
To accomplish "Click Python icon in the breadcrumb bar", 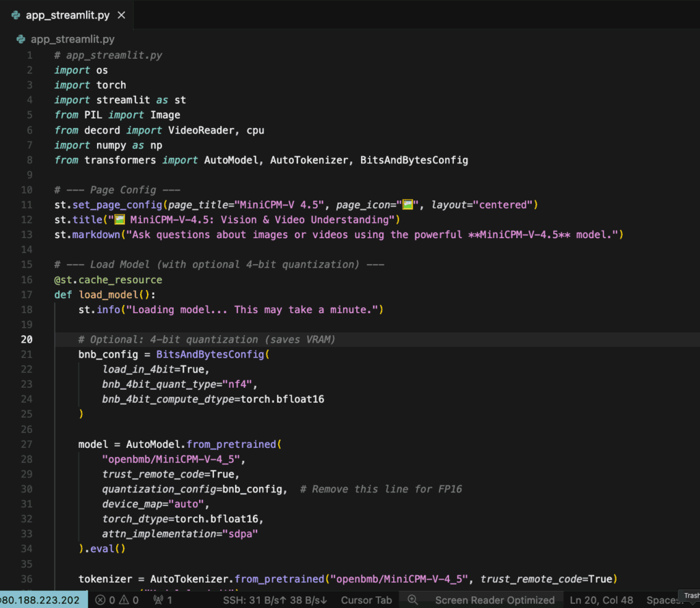I will [21, 39].
